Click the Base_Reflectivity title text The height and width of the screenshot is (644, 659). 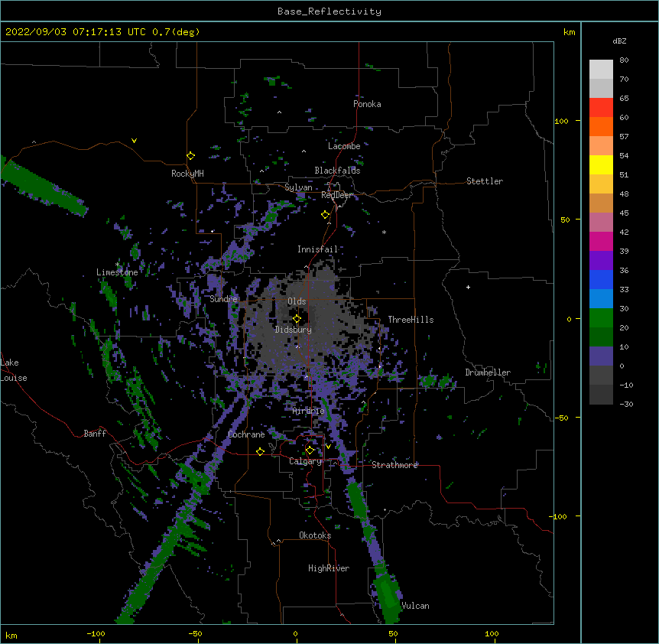[329, 11]
